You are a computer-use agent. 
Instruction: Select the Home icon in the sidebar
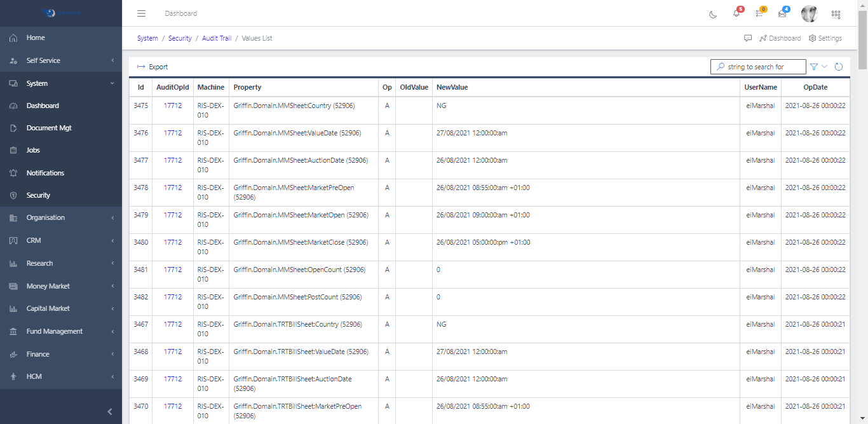[13, 38]
